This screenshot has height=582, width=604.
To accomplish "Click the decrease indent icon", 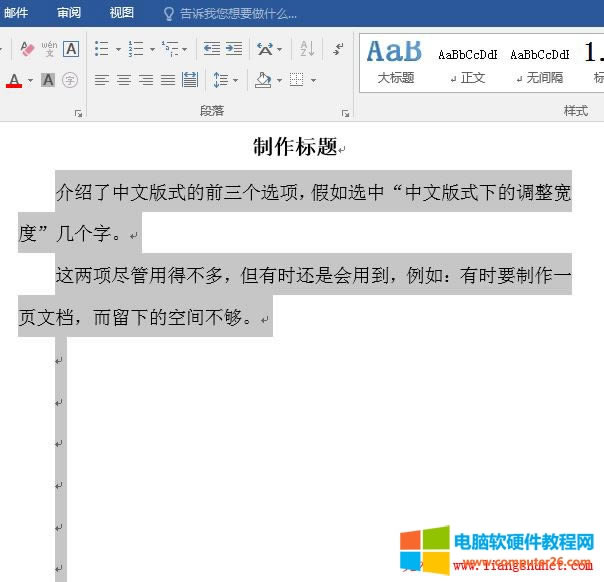I will tap(211, 48).
